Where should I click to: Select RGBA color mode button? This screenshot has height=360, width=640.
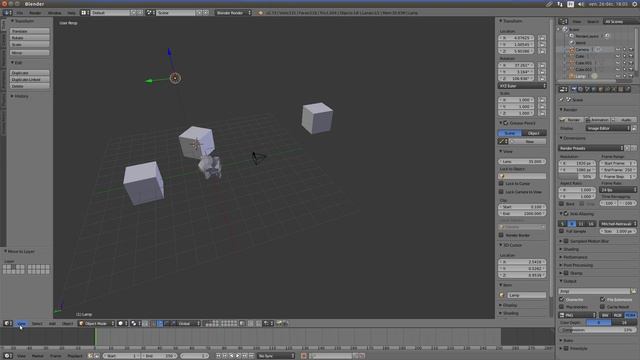(x=631, y=315)
